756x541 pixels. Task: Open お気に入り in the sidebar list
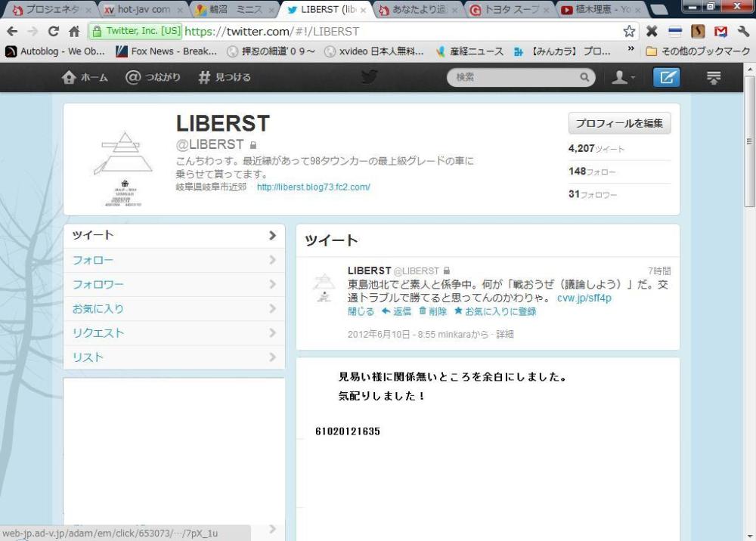click(174, 309)
